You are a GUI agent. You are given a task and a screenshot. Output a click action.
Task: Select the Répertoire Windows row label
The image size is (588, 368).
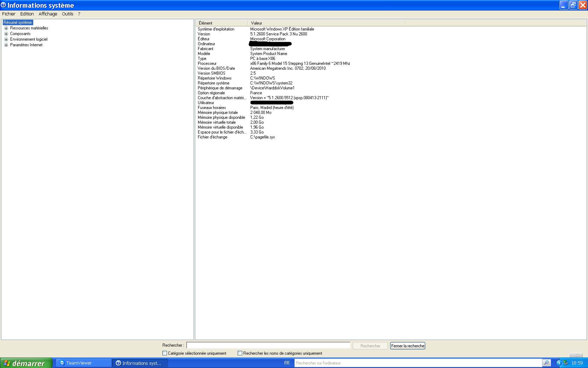pos(215,78)
